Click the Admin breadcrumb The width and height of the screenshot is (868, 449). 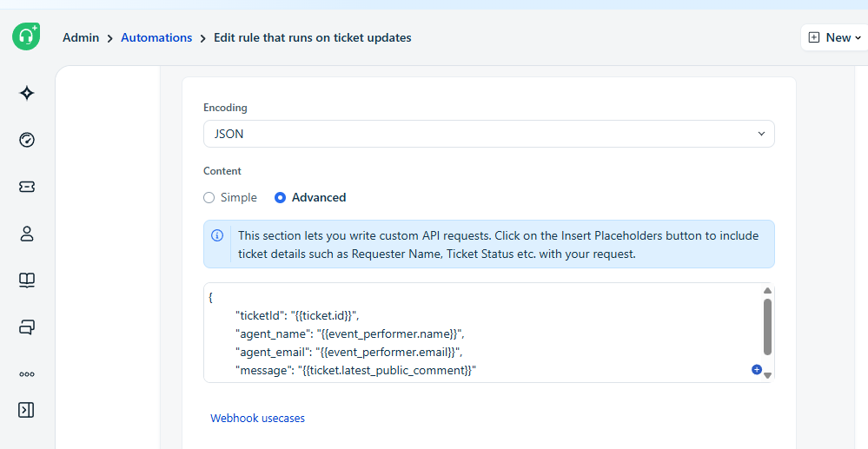coord(81,37)
